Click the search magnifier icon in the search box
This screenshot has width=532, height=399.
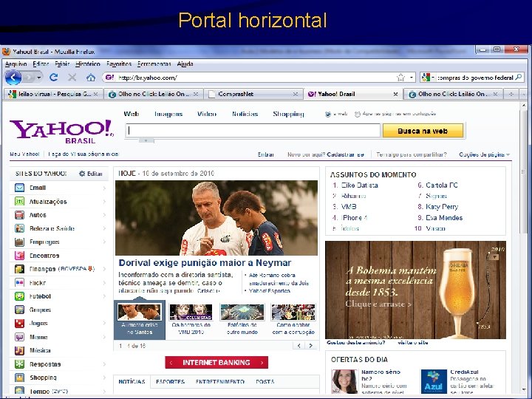[x=519, y=78]
